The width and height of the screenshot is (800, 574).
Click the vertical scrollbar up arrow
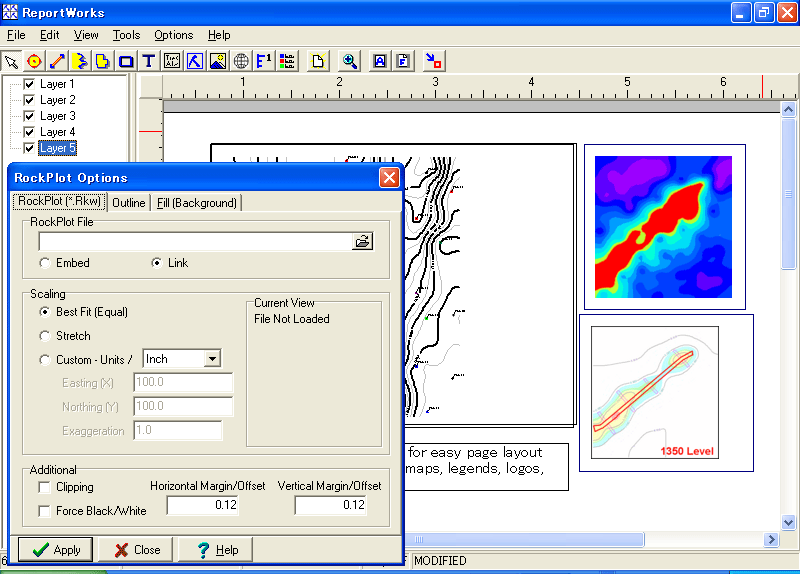click(x=788, y=110)
